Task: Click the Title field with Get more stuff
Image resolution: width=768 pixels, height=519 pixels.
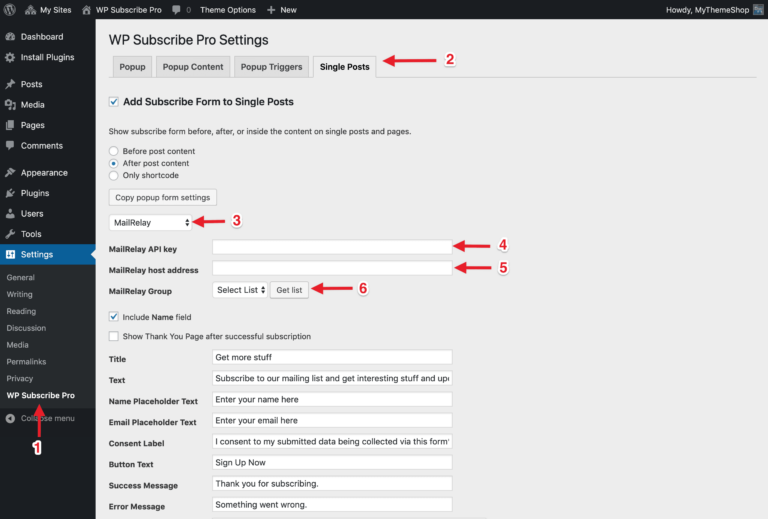Action: pyautogui.click(x=332, y=357)
